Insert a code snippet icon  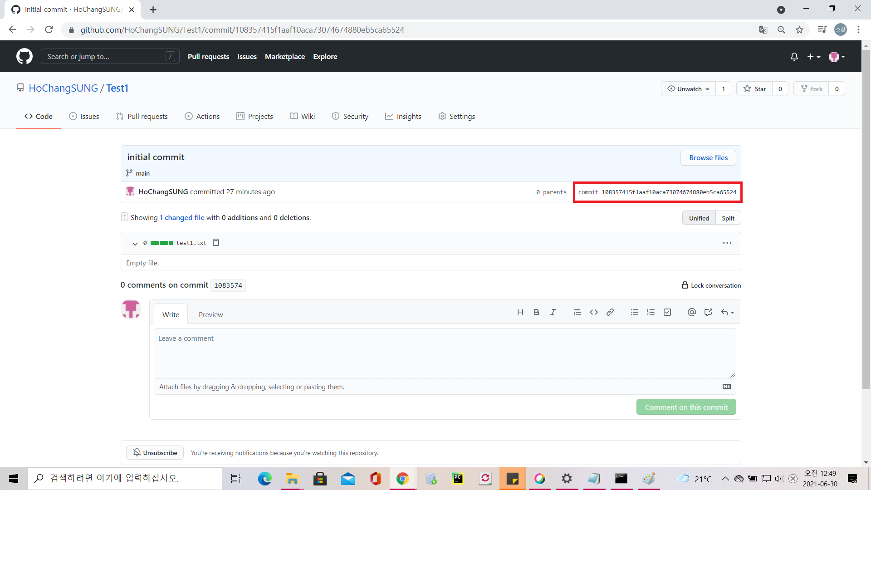coord(593,312)
